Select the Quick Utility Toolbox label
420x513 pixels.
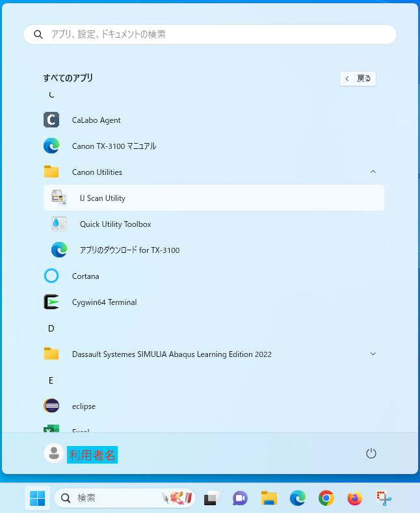coord(116,224)
